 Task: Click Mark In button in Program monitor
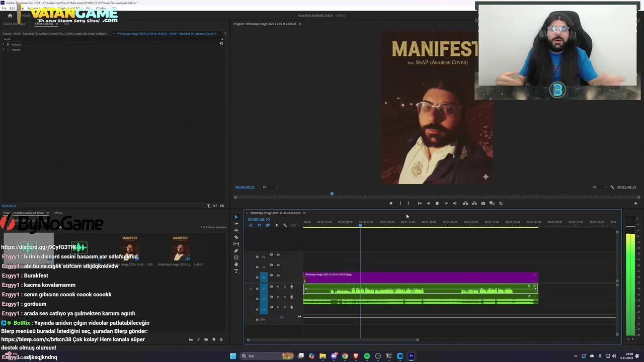click(x=400, y=203)
